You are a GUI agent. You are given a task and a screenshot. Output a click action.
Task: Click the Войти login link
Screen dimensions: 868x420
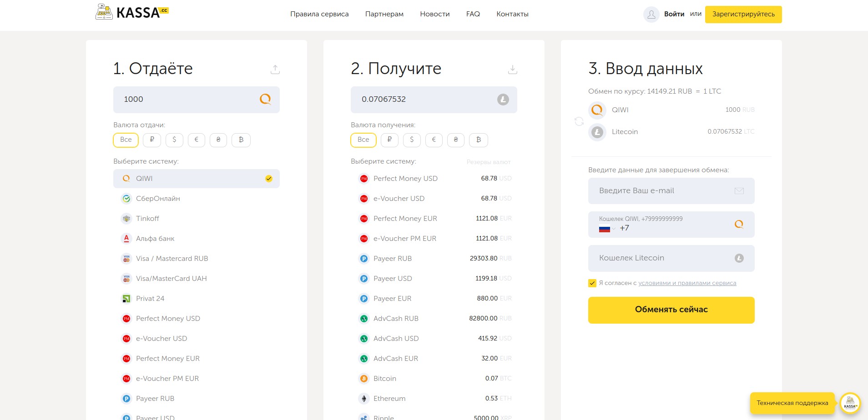(x=674, y=14)
